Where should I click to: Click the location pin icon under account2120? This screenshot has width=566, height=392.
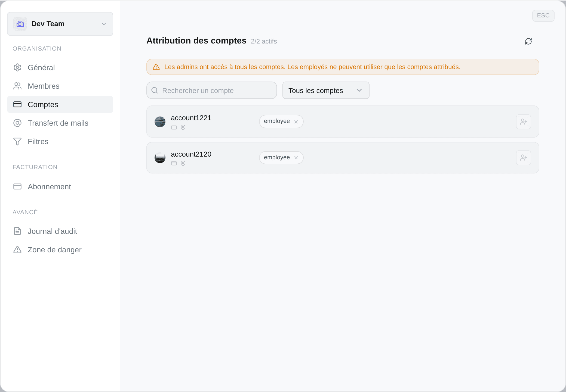[x=183, y=163]
